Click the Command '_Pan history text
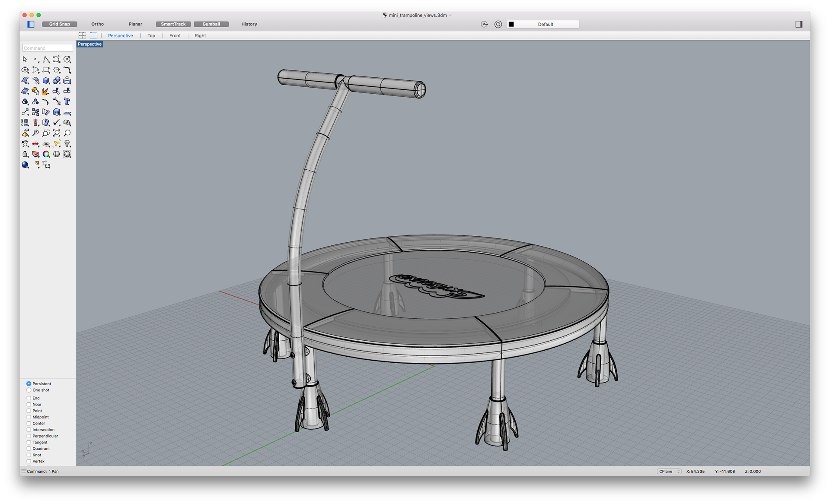 (43, 471)
